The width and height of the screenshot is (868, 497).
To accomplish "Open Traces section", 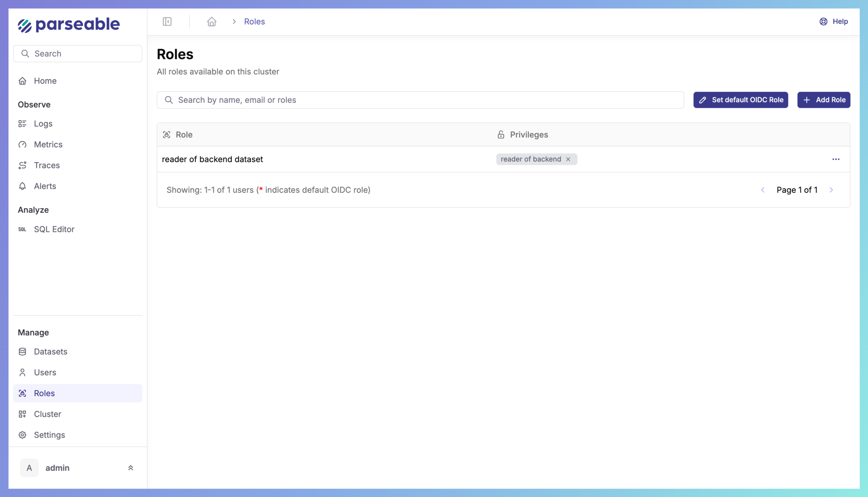I will pyautogui.click(x=47, y=165).
